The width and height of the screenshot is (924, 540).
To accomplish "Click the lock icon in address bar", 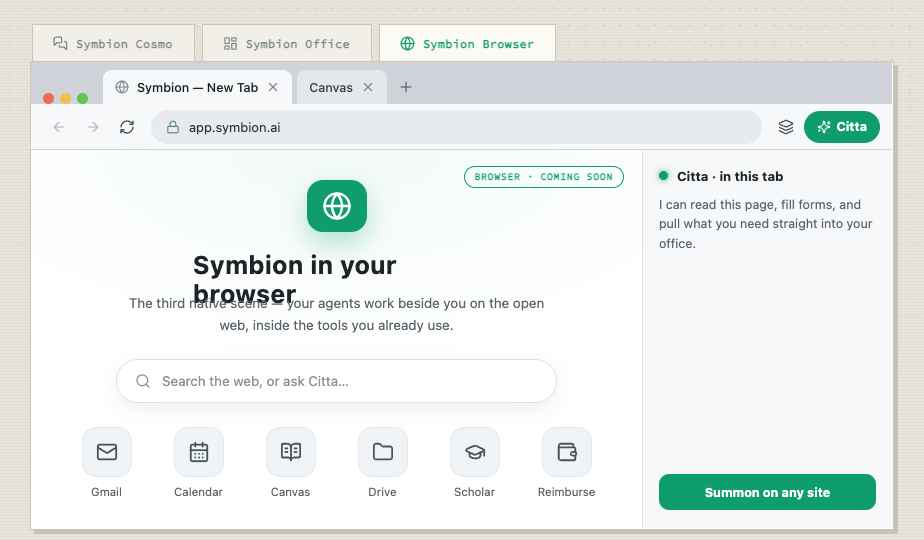I will coord(173,127).
